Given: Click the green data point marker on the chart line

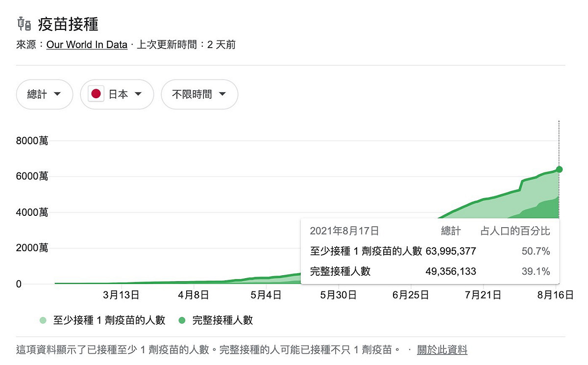Looking at the screenshot, I should pos(559,169).
